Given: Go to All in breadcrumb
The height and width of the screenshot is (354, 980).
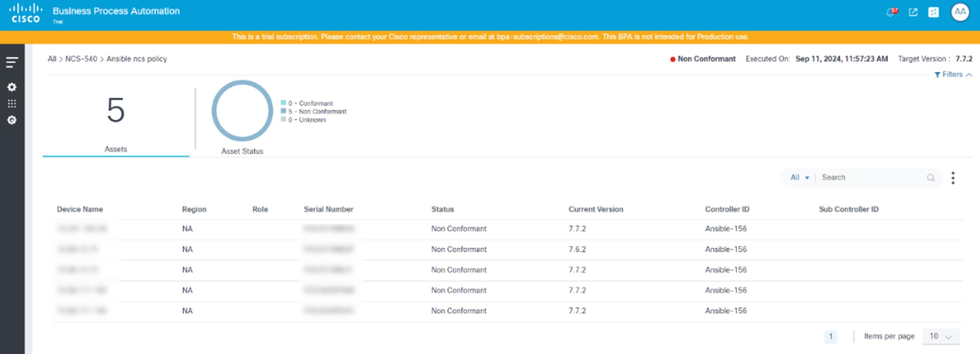Looking at the screenshot, I should point(52,59).
